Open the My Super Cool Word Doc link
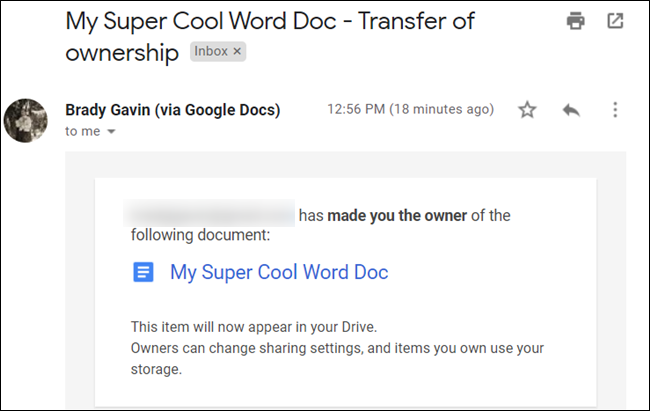The width and height of the screenshot is (650, 411). (279, 272)
